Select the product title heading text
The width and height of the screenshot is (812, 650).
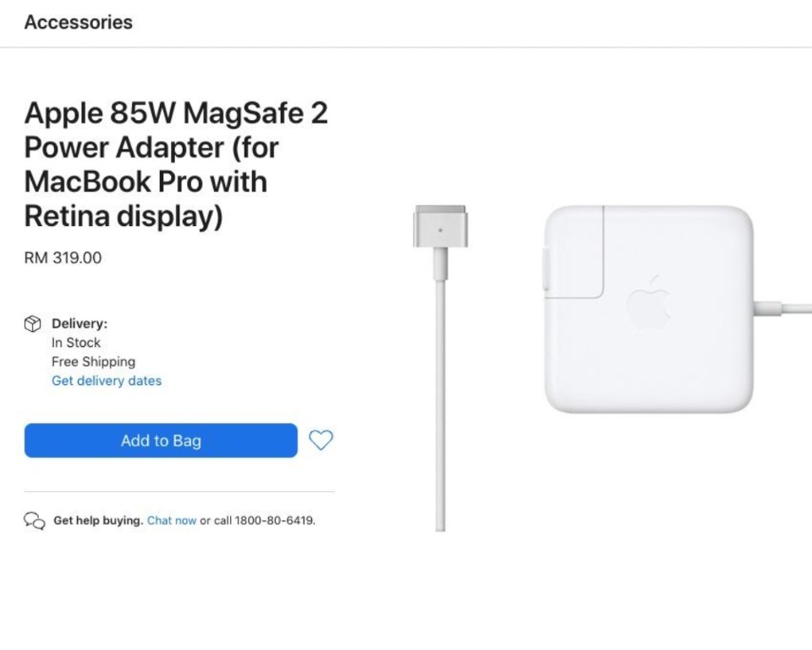tap(175, 164)
